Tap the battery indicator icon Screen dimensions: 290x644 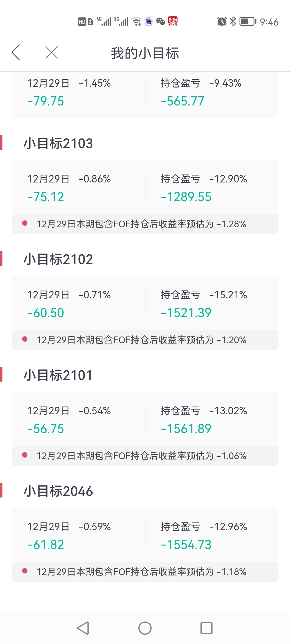248,21
